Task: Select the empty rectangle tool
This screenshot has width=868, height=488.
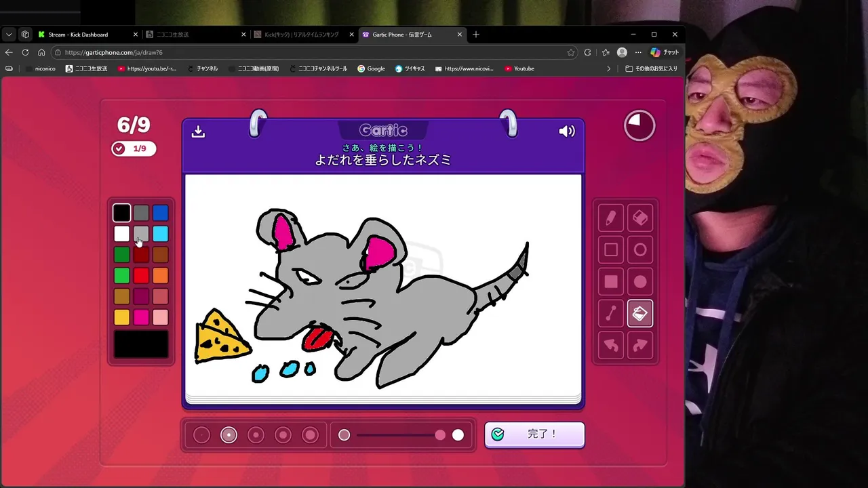Action: (x=611, y=250)
